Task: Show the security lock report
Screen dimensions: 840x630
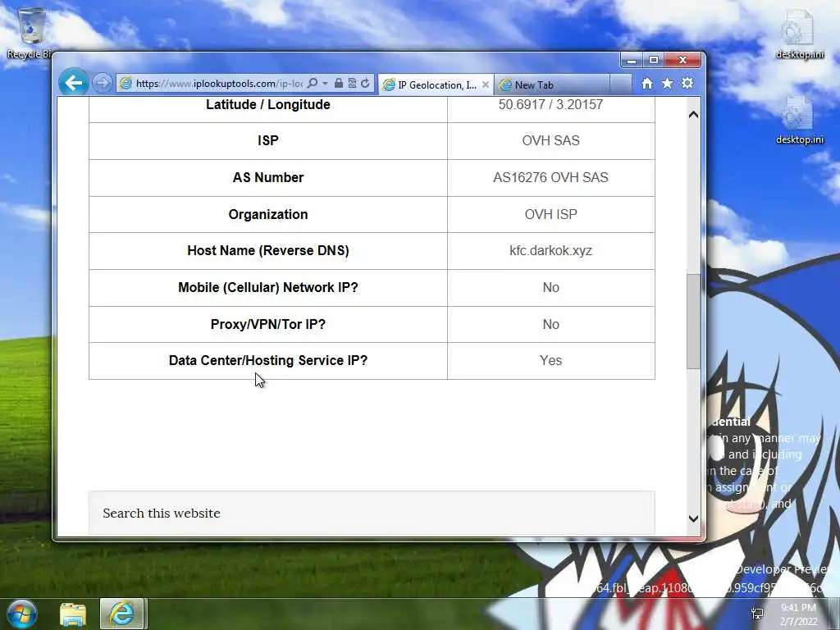Action: [x=339, y=83]
